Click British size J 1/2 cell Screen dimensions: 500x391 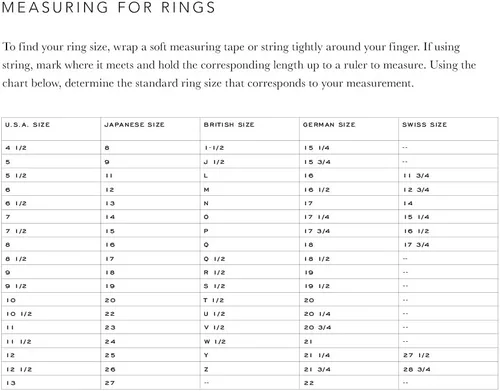point(250,162)
